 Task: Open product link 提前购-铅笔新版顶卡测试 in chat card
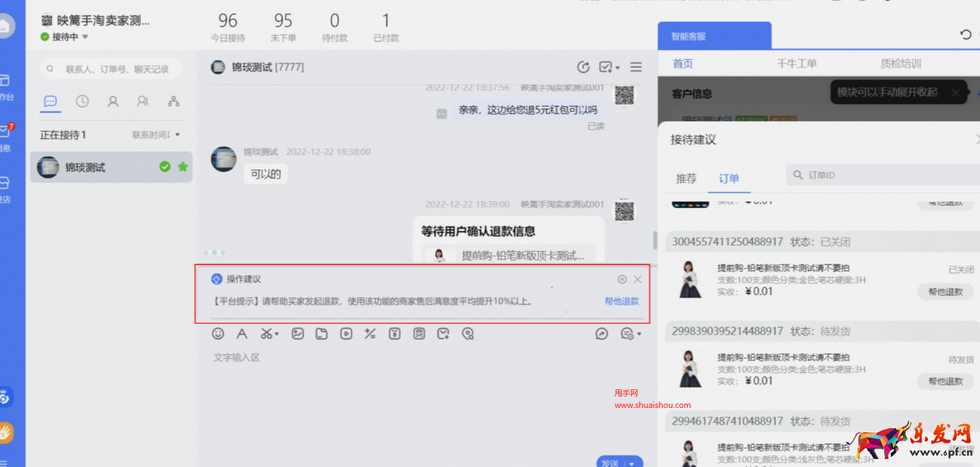tap(523, 255)
